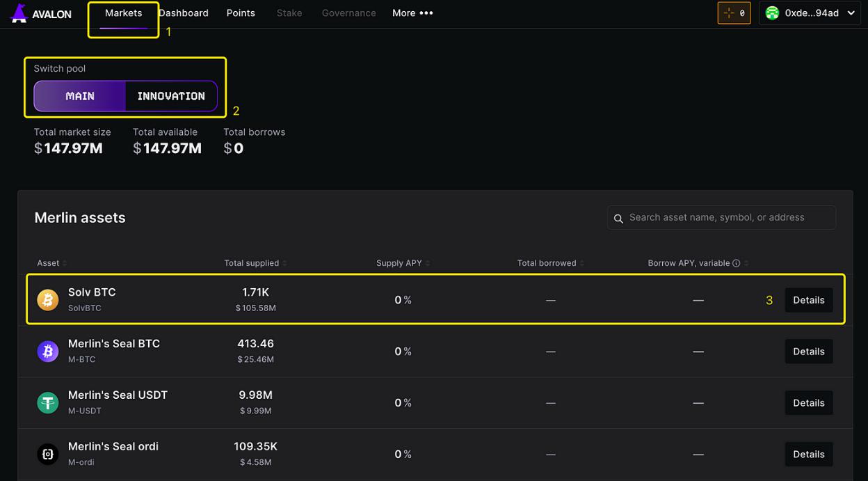Click the Avalon logo
868x481 pixels.
pyautogui.click(x=41, y=13)
